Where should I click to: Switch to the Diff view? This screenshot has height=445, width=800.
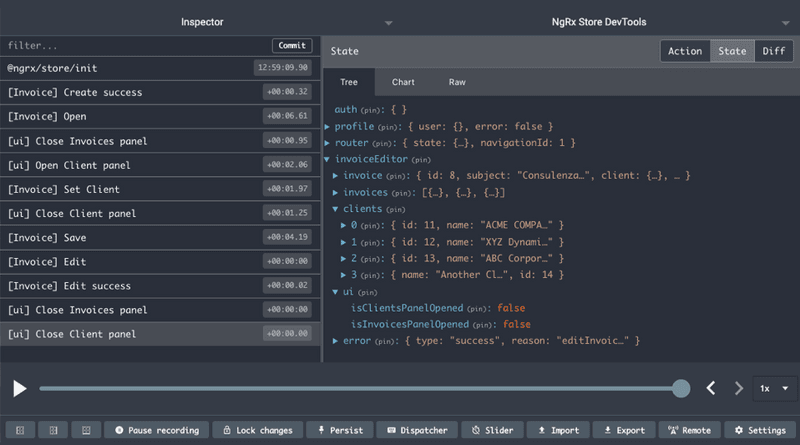(773, 51)
